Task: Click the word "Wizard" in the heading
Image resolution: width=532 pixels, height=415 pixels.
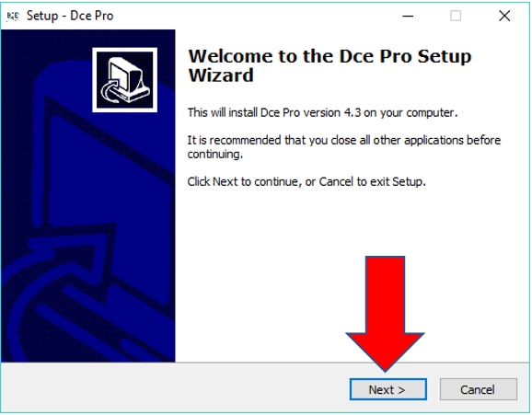Action: click(221, 75)
